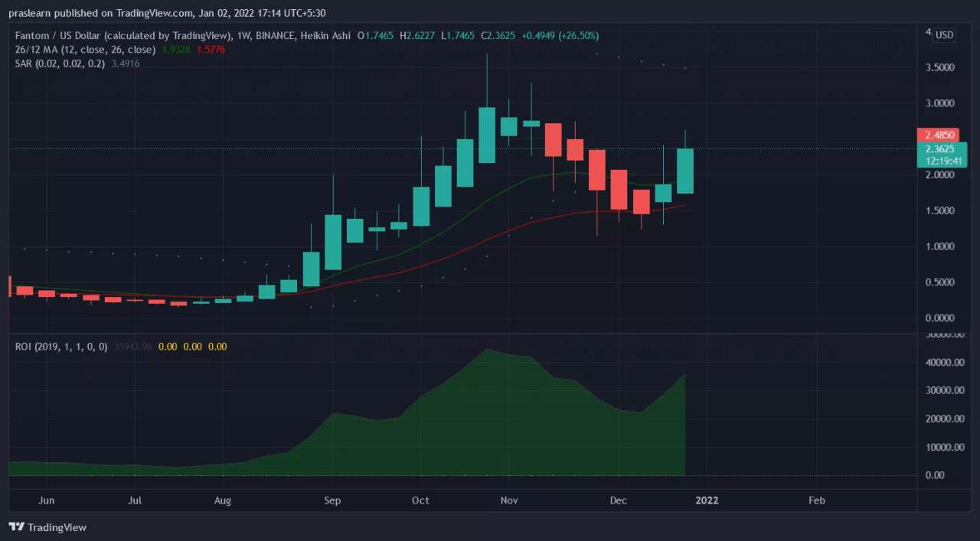
Task: Click the latest green candle near 2022
Action: tap(685, 171)
